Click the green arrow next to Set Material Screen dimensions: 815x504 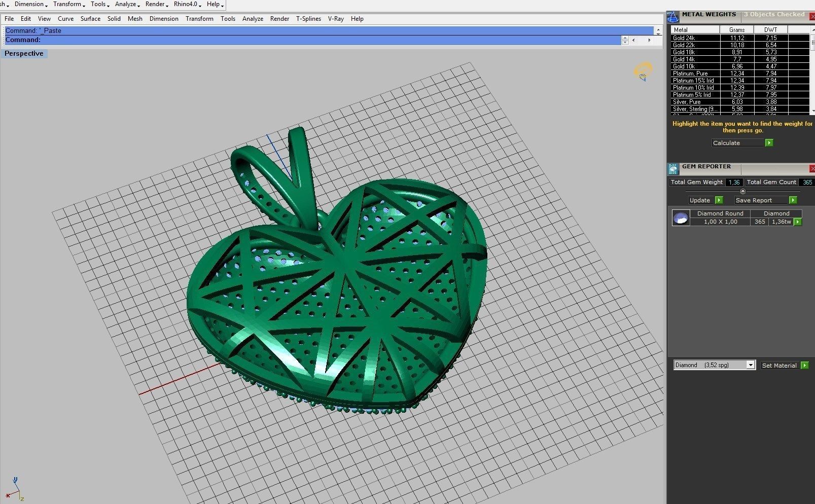click(x=805, y=366)
